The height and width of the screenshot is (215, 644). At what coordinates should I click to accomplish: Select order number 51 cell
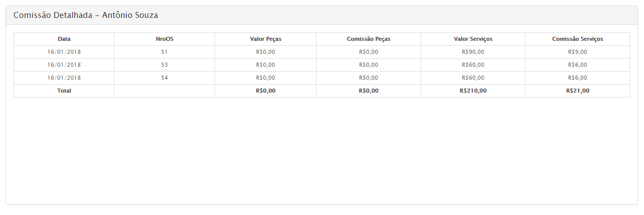point(164,52)
